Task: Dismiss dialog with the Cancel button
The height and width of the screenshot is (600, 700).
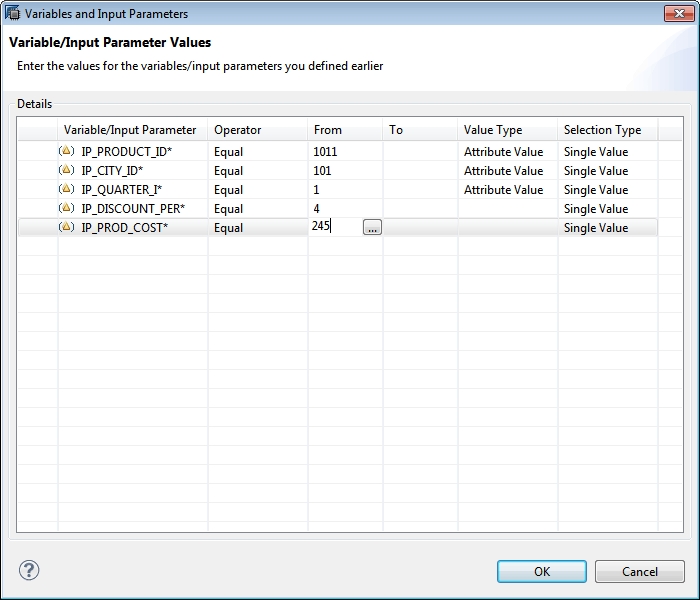Action: click(639, 571)
